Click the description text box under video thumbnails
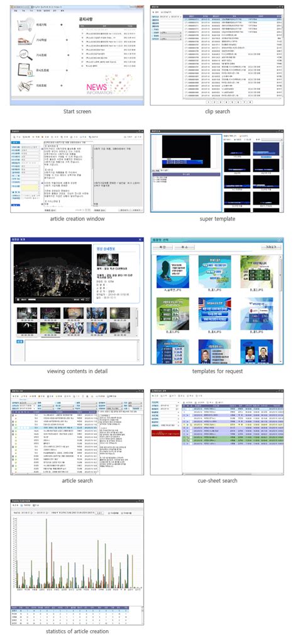Viewport: 298px width, 644px height. tap(82, 351)
